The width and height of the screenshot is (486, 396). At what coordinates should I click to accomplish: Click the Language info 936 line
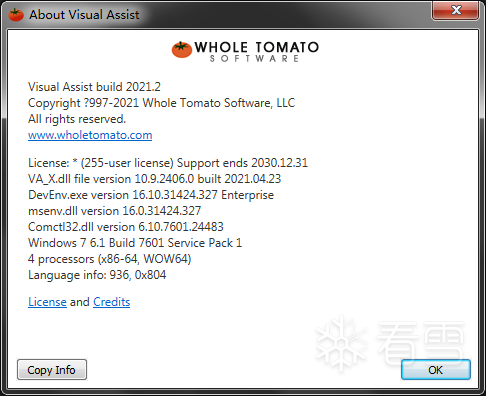97,275
